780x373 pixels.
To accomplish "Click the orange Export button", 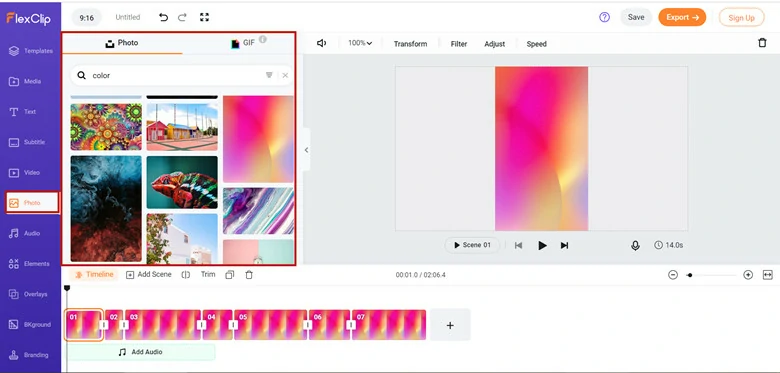I will [682, 17].
